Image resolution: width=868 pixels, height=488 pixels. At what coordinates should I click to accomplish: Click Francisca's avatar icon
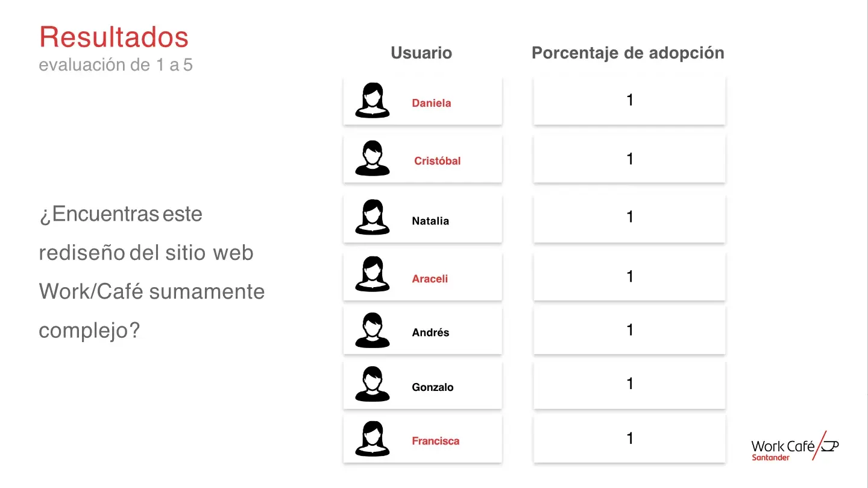point(372,439)
